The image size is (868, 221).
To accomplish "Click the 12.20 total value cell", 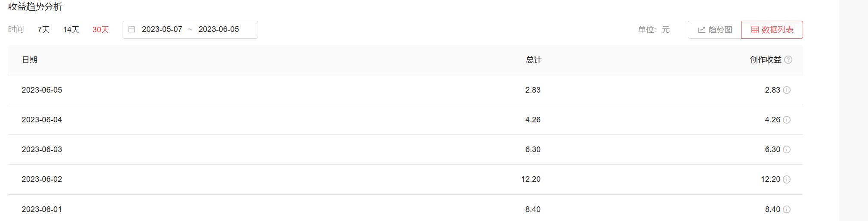I will (531, 179).
